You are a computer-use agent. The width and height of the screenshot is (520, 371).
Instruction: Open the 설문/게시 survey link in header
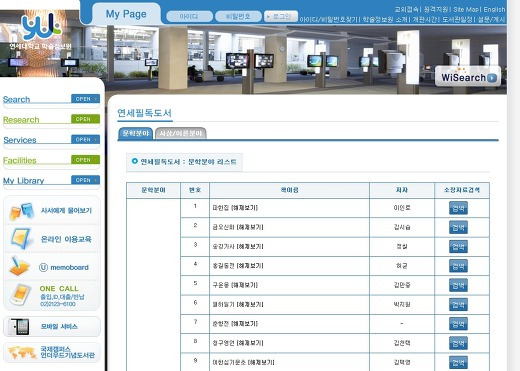491,20
